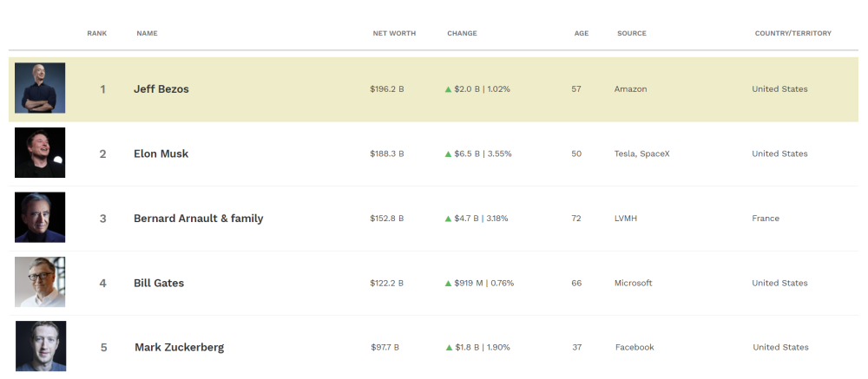The image size is (868, 379).
Task: Open Mark Zuckerberg's photo thumbnail
Action: pyautogui.click(x=41, y=347)
